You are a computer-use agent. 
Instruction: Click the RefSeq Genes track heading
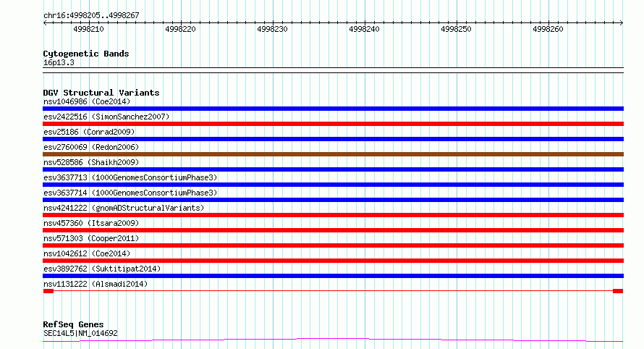coord(73,325)
